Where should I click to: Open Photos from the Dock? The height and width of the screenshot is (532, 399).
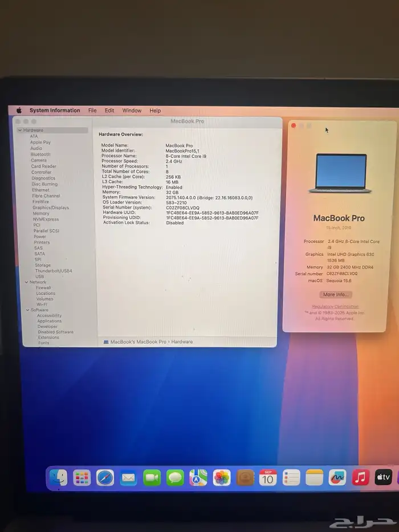pos(222,478)
